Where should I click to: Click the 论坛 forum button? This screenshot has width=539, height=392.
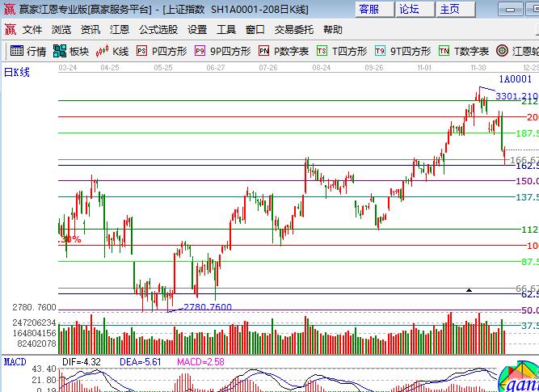409,9
